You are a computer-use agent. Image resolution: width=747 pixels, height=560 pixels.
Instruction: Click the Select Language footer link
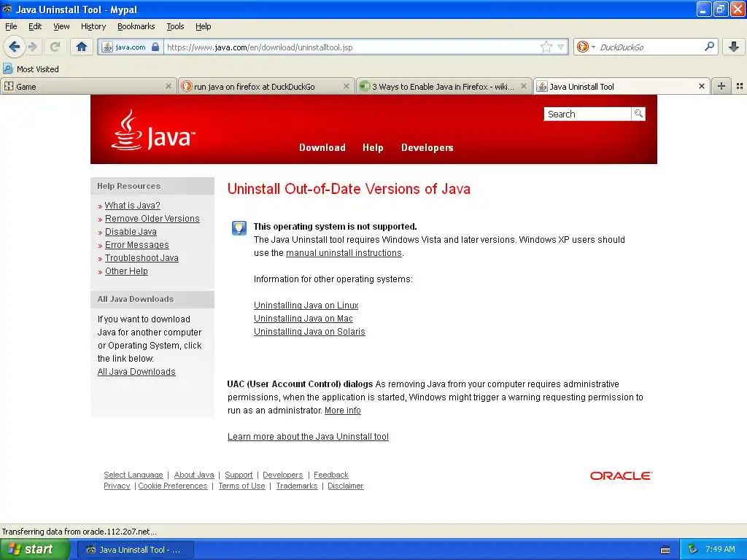(x=133, y=475)
